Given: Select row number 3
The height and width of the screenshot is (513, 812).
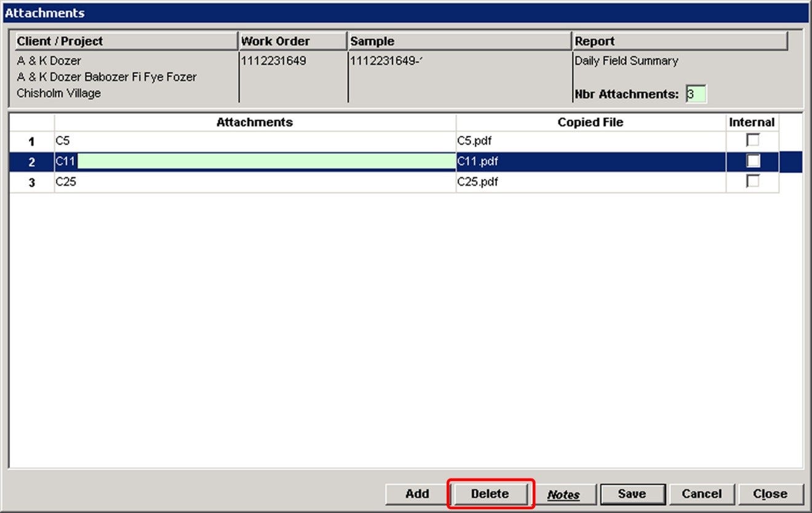Looking at the screenshot, I should [x=32, y=183].
